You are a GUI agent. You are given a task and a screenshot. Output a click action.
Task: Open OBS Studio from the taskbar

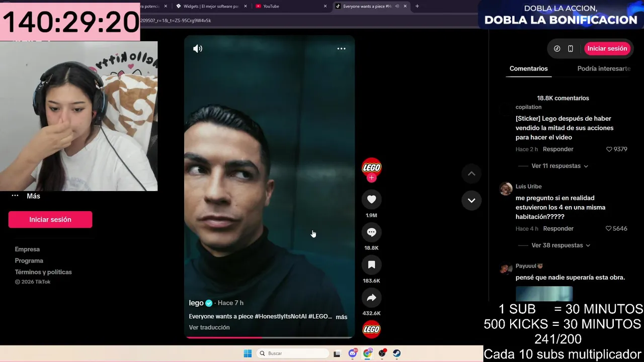pos(382,353)
